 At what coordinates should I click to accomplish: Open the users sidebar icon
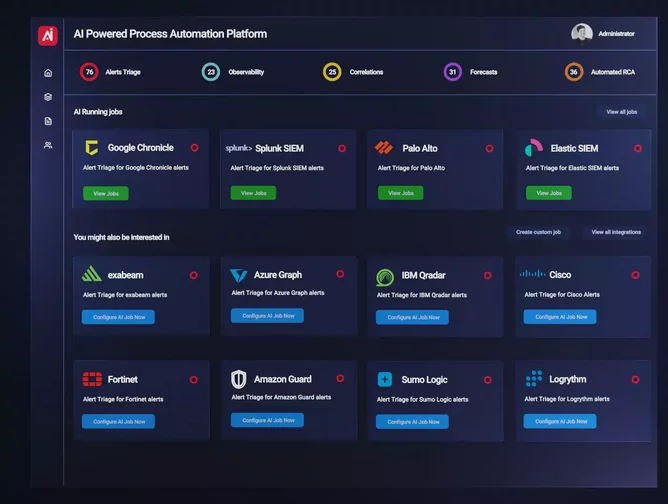48,145
